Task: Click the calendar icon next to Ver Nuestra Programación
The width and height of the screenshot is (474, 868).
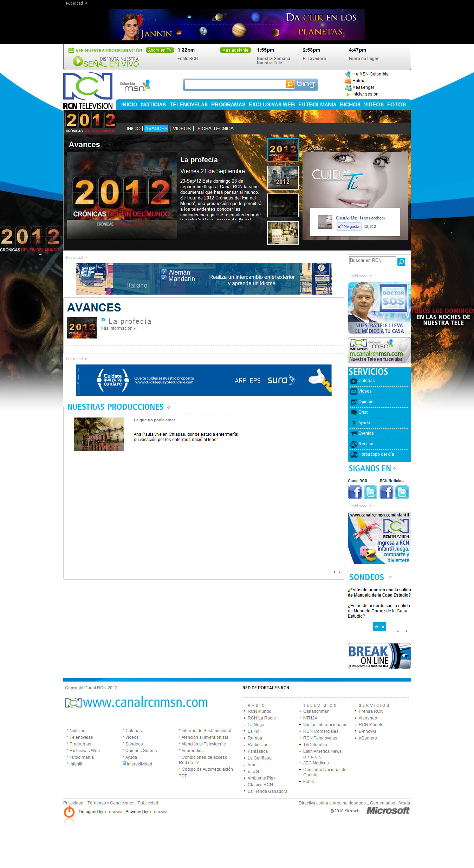Action: coord(71,50)
